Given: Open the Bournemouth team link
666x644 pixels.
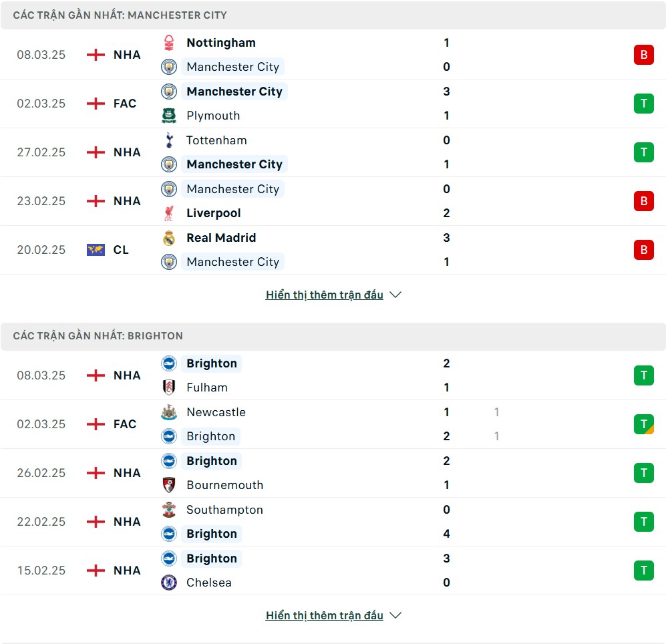Looking at the screenshot, I should [224, 485].
